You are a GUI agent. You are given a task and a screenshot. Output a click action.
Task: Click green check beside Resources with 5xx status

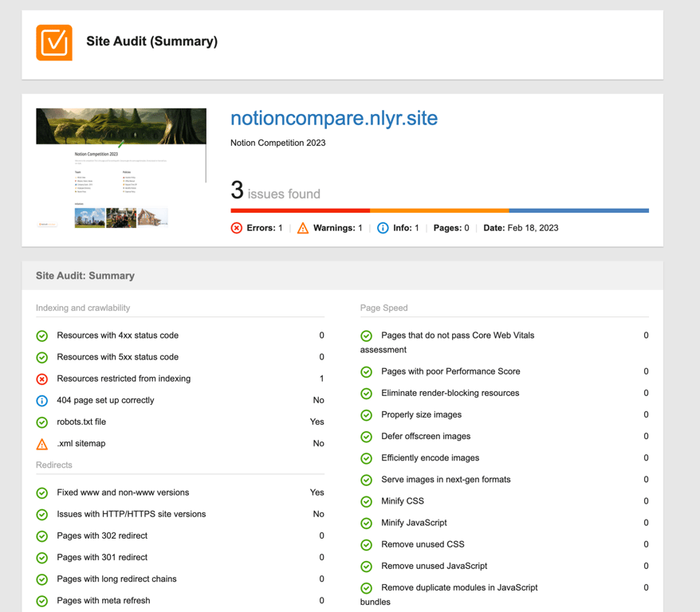coord(42,357)
